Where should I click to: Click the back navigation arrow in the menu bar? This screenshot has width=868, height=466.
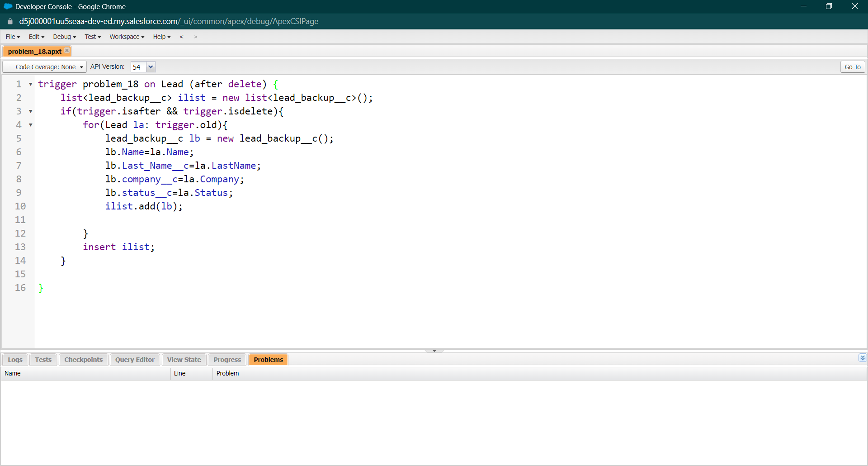click(182, 37)
